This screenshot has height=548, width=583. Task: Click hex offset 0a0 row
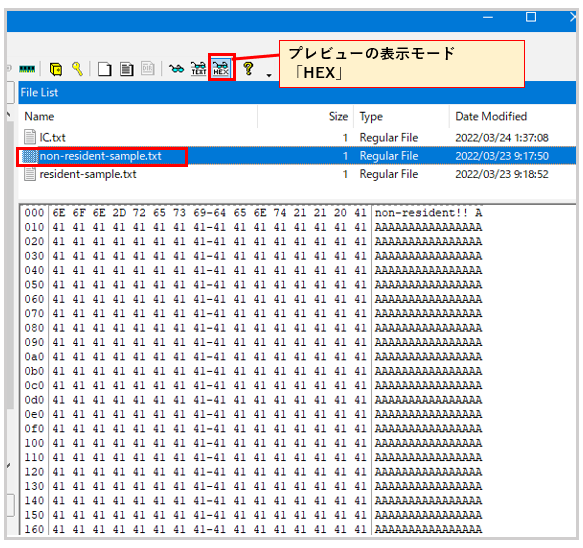click(x=34, y=357)
